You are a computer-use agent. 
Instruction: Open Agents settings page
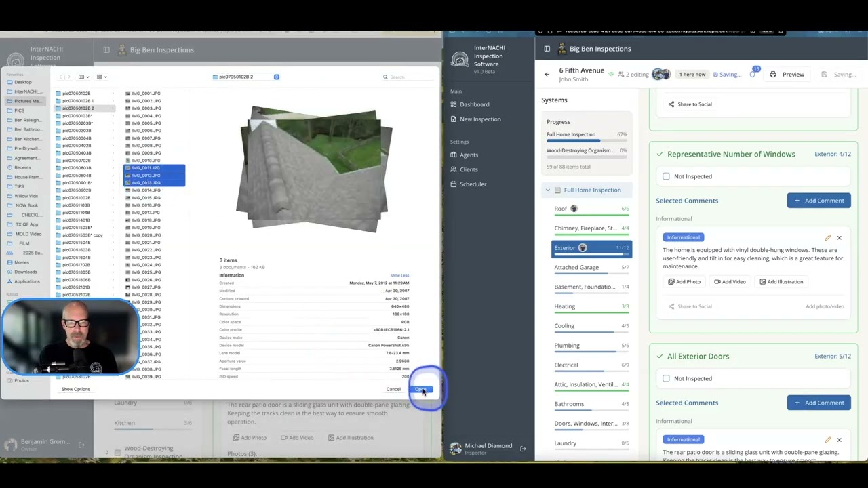pyautogui.click(x=469, y=155)
